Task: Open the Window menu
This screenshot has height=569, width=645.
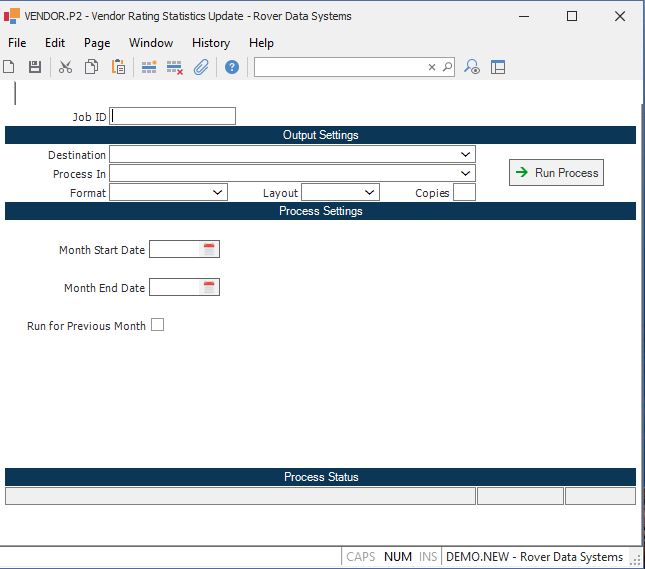Action: (150, 43)
